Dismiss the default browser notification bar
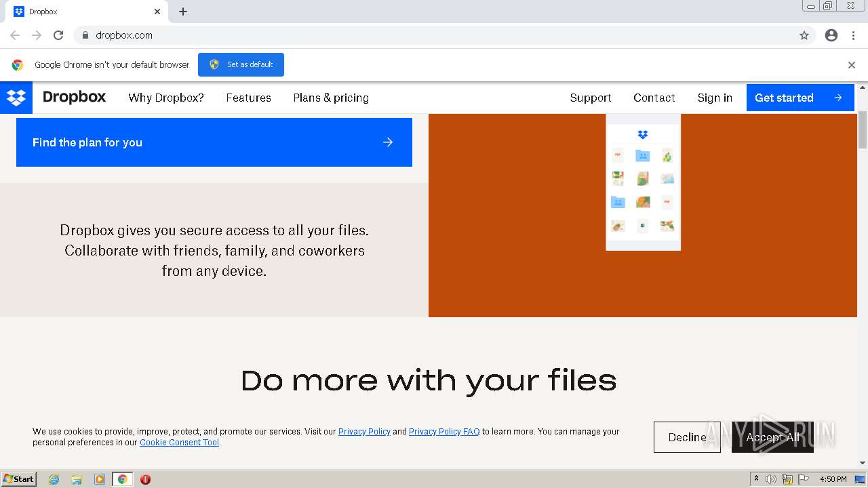The image size is (868, 488). click(x=852, y=65)
